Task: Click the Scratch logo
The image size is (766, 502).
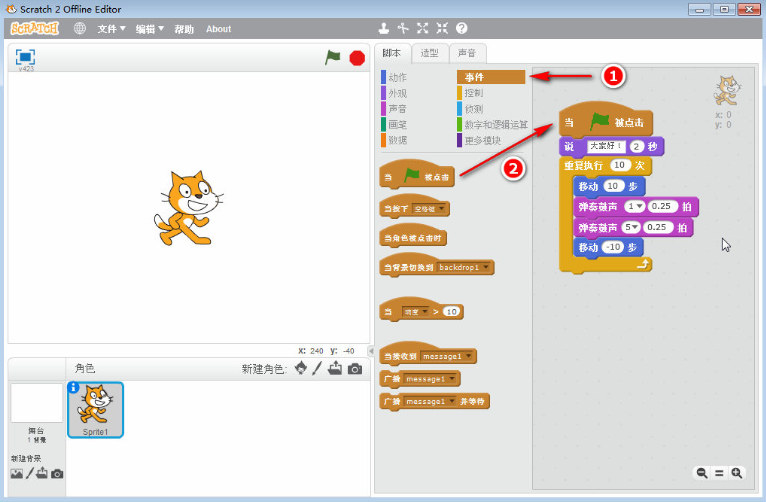Action: coord(35,29)
